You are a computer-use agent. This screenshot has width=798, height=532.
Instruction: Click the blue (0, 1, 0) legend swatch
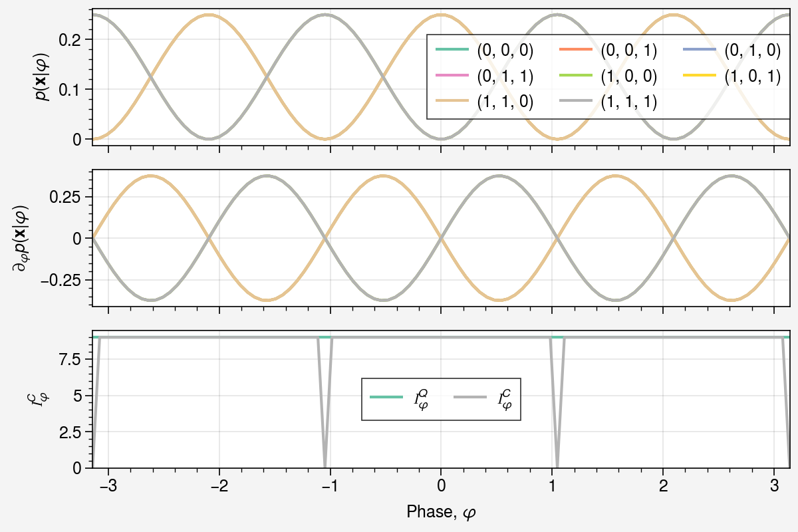click(x=698, y=50)
